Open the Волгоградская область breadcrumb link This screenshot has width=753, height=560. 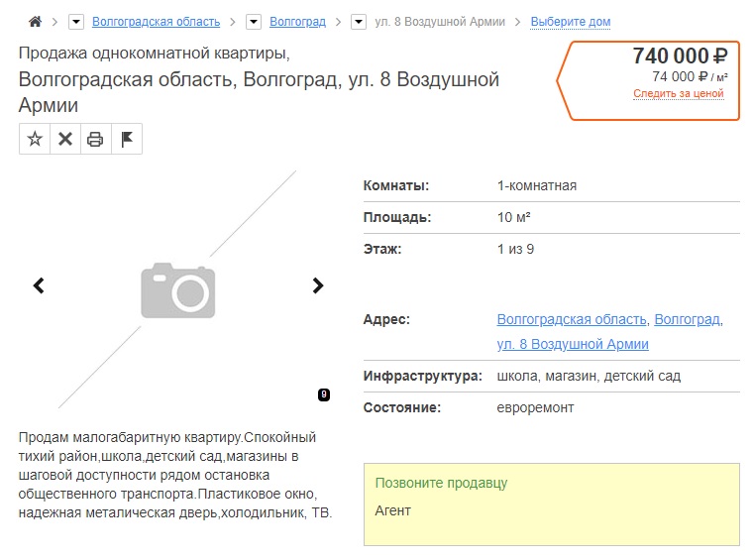pos(157,22)
